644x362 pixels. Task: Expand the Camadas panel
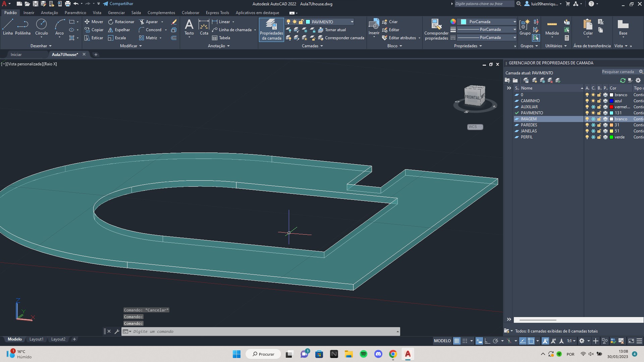312,46
